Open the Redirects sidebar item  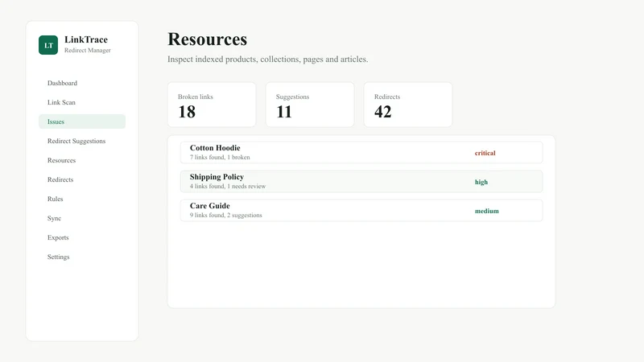tap(82, 179)
